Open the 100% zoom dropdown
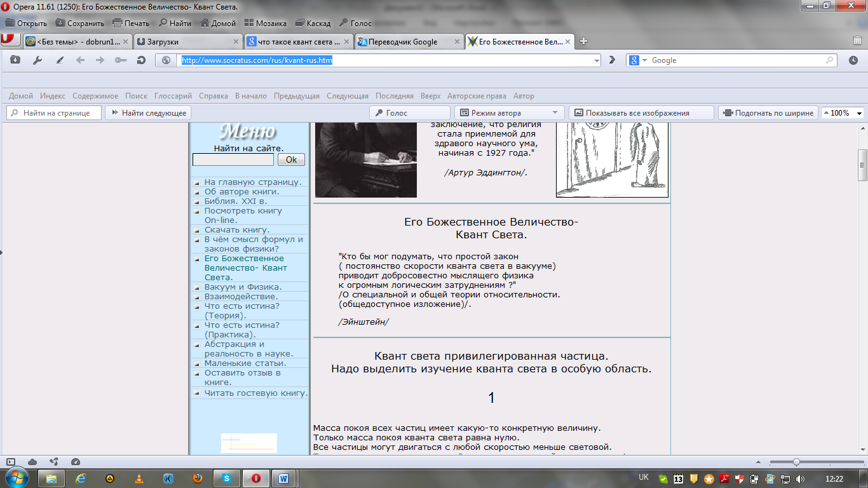The height and width of the screenshot is (488, 868). (x=859, y=113)
